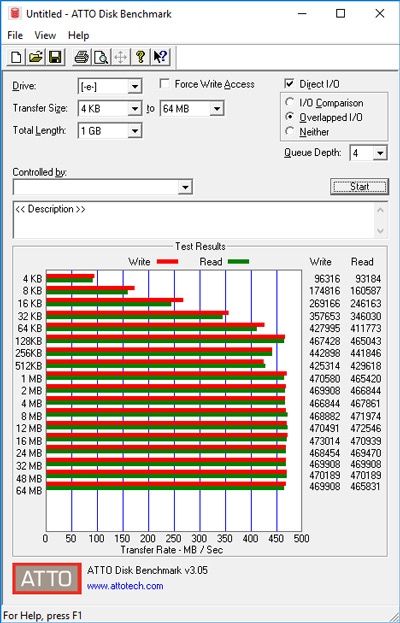400x623 pixels.
Task: Click the Description scrollbar up arrow
Action: coord(381,210)
